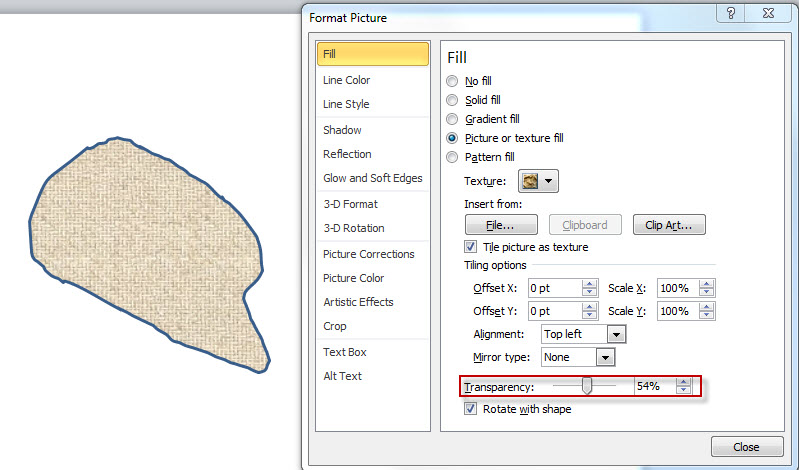The height and width of the screenshot is (470, 799).
Task: Click the Offset Y input field
Action: [x=555, y=311]
